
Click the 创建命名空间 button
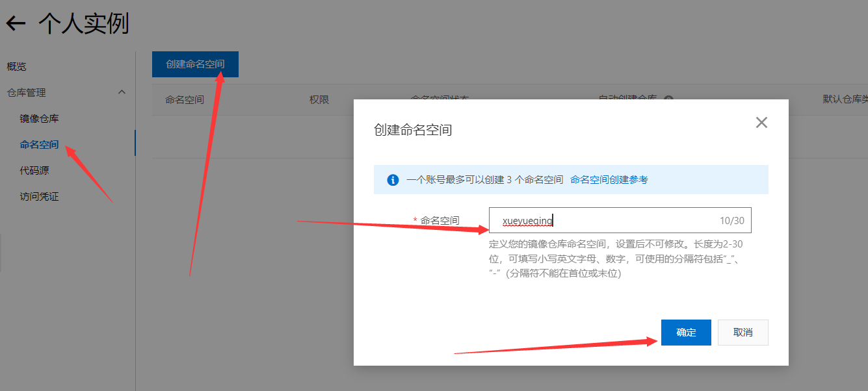[x=195, y=64]
